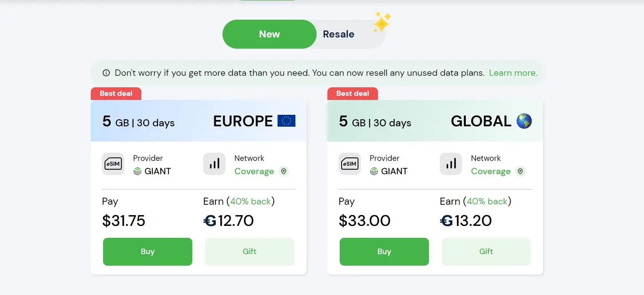Switch to the New plans tab
644x295 pixels.
[x=269, y=34]
